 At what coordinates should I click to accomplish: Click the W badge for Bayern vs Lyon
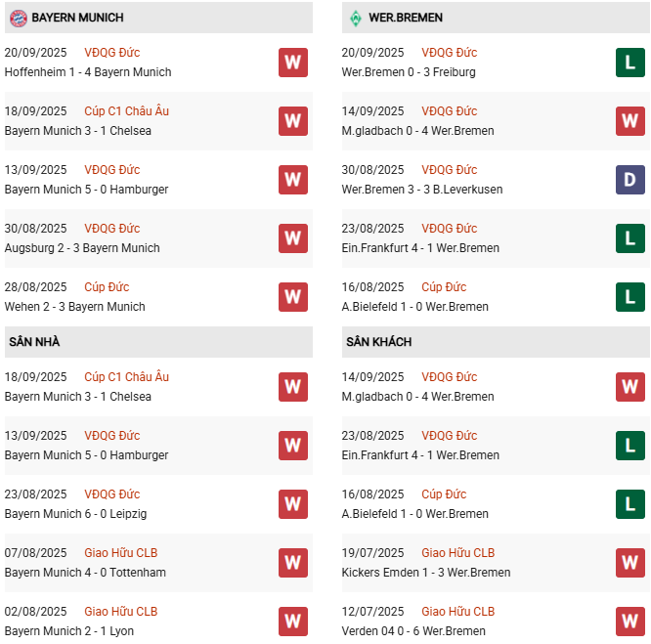coord(292,622)
